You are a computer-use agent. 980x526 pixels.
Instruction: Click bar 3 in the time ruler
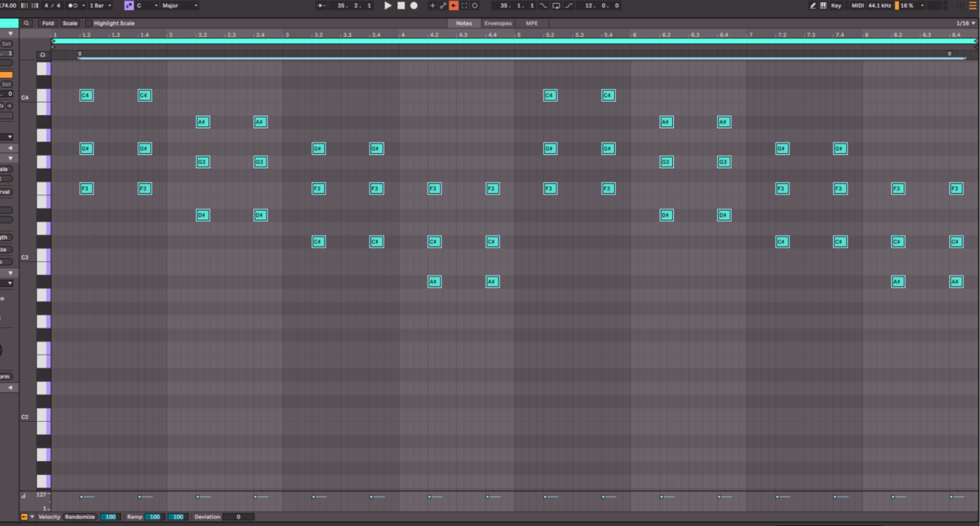(x=286, y=34)
